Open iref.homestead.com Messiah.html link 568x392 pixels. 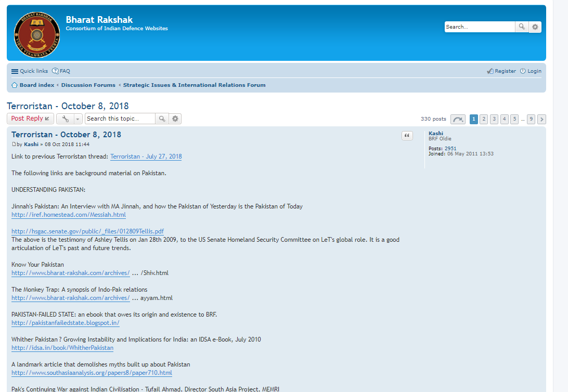click(69, 215)
